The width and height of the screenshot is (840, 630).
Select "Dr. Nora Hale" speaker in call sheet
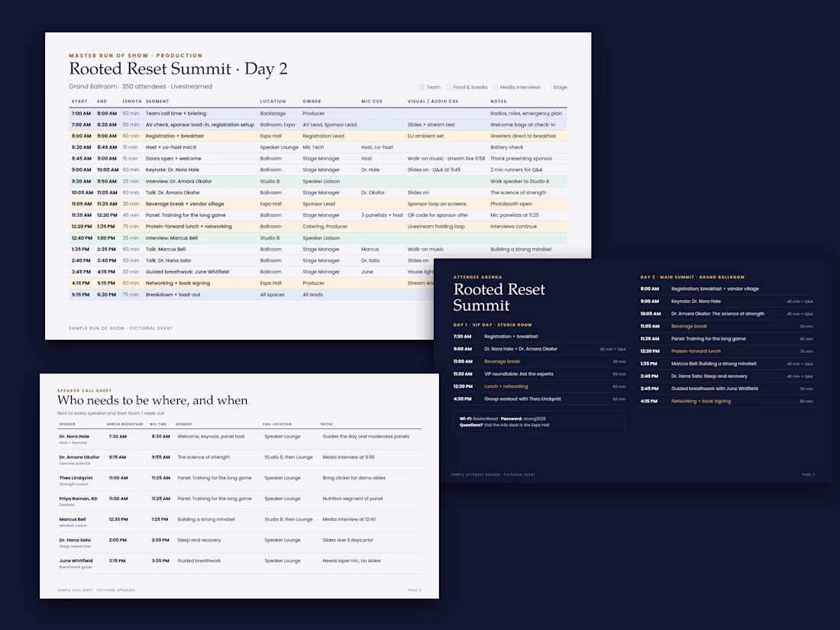pos(75,437)
